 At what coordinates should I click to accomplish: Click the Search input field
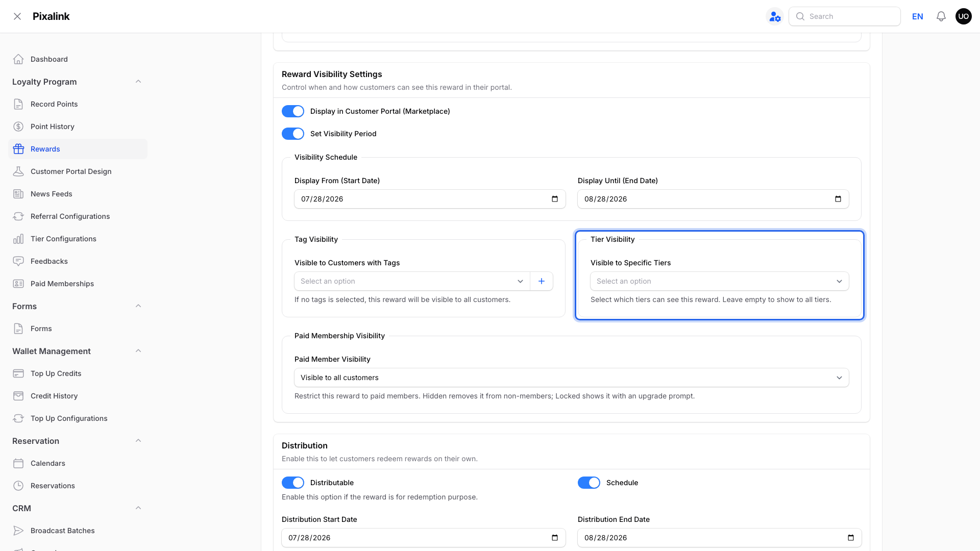click(845, 16)
